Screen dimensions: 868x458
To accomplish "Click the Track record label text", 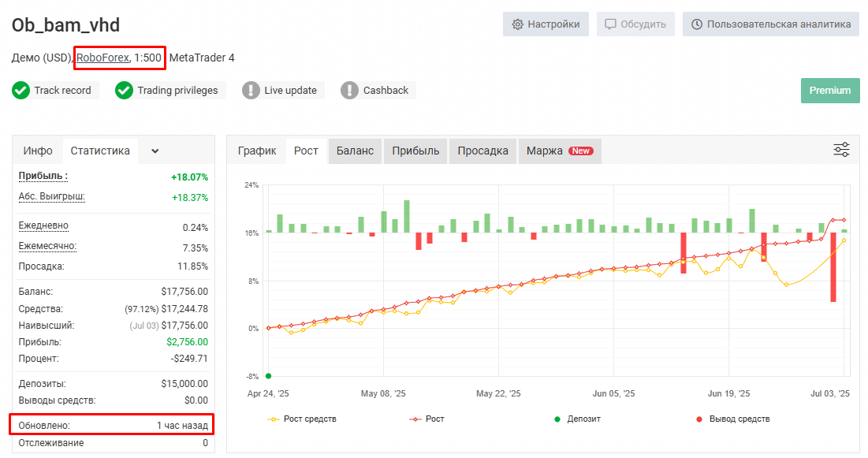I will click(62, 91).
